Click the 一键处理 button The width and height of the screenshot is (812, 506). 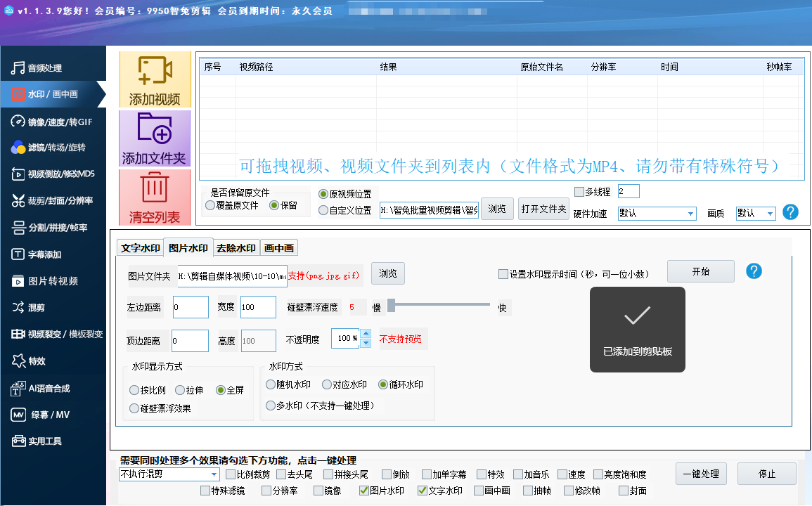pos(701,474)
